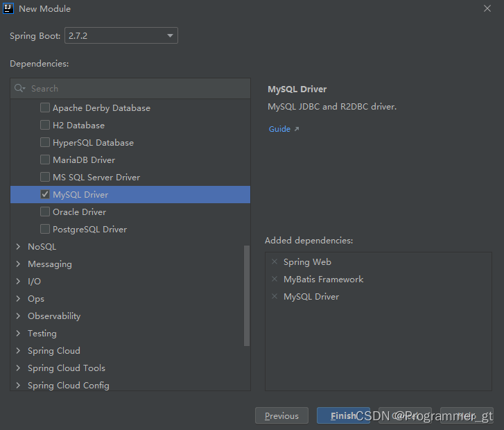Close the New Module dialog
The image size is (504, 430).
tap(487, 9)
